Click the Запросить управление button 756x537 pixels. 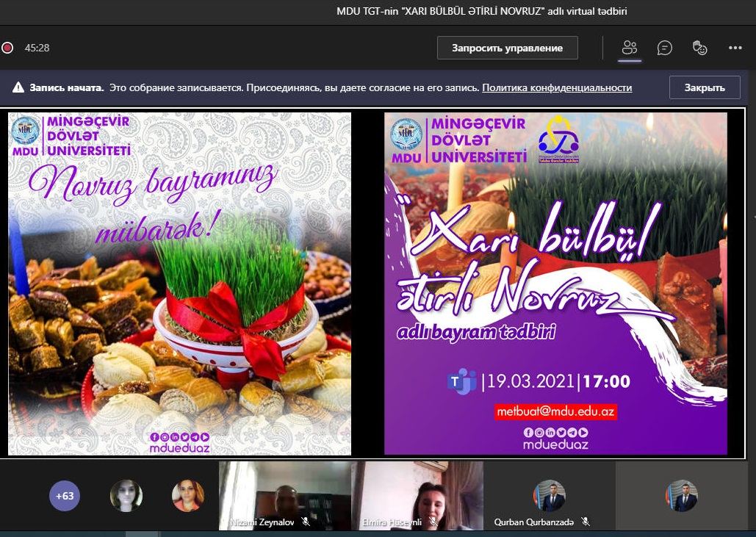[x=507, y=48]
